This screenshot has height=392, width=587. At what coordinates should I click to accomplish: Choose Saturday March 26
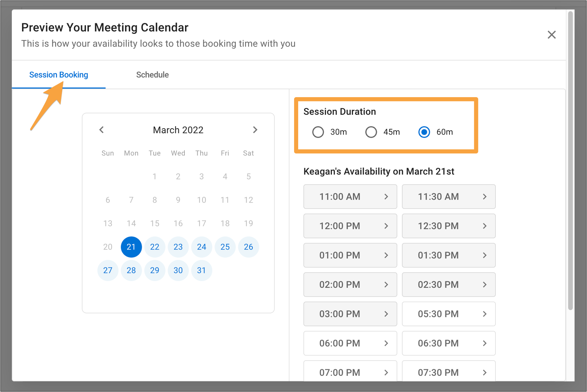[249, 247]
